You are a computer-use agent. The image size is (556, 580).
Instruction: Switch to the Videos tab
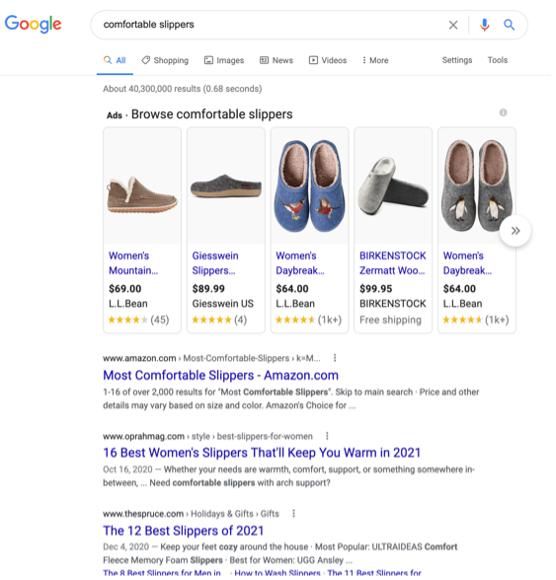(328, 60)
